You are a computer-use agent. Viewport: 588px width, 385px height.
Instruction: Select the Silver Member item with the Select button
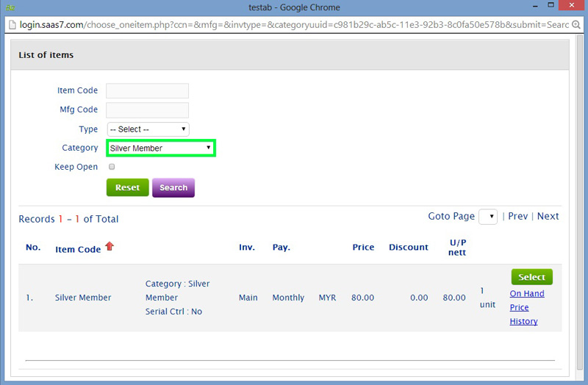(531, 277)
